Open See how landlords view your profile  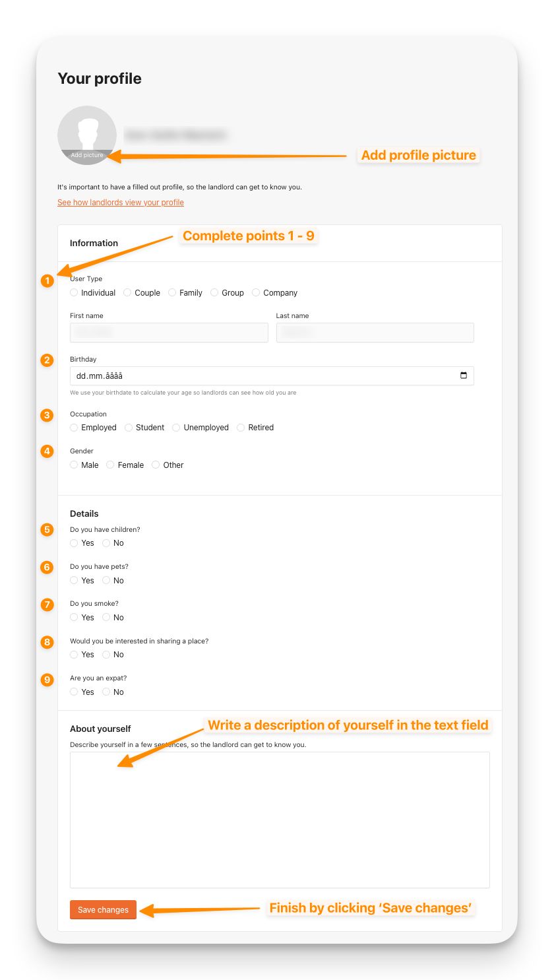tap(121, 203)
